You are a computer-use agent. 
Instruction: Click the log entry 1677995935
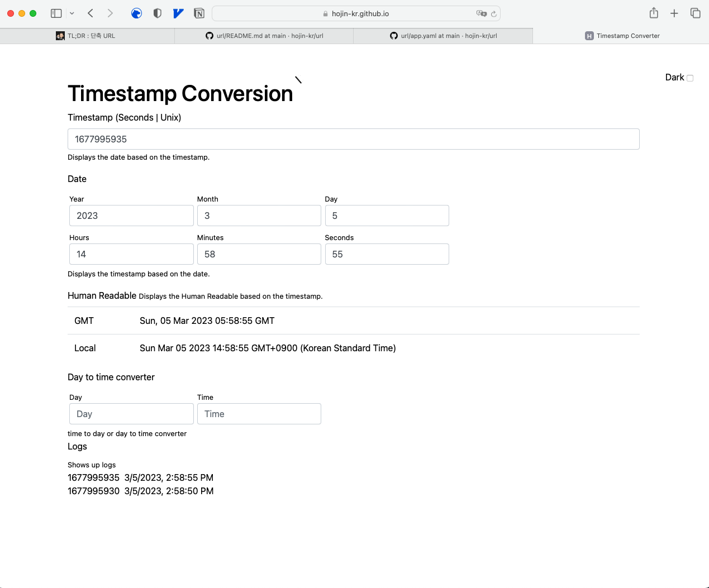[x=140, y=477]
